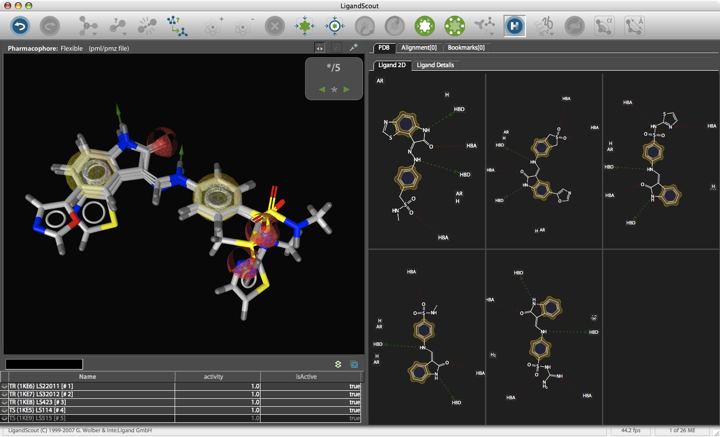Click the second gray rotate icon
The height and width of the screenshot is (437, 720).
[395, 26]
